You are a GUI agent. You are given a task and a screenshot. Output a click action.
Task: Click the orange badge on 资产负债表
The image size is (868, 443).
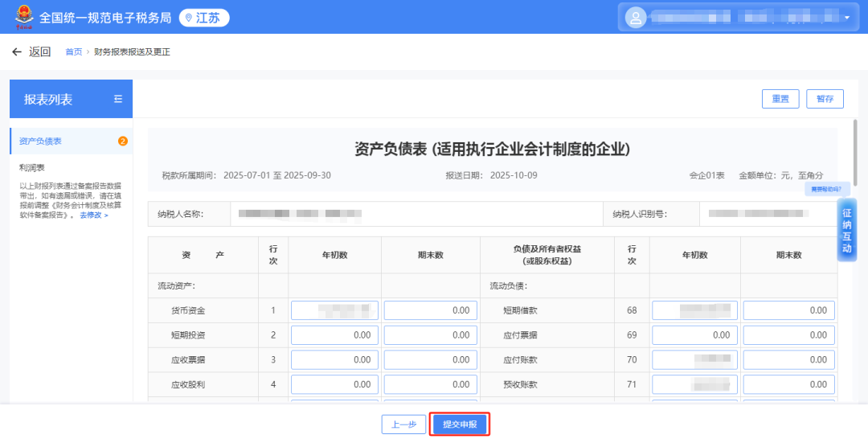[123, 142]
